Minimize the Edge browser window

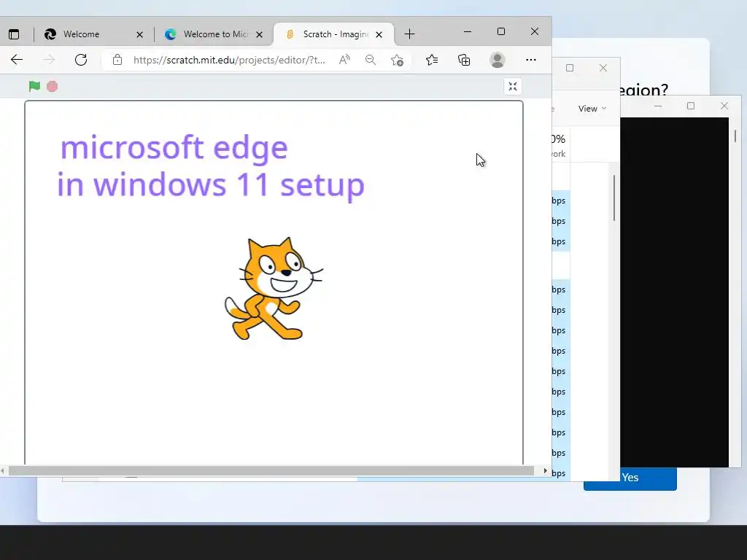(468, 31)
